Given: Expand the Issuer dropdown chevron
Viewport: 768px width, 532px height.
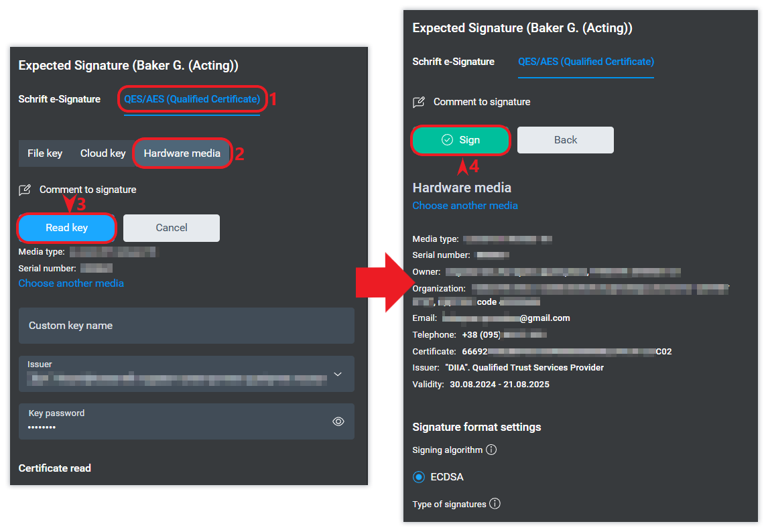Looking at the screenshot, I should coord(338,374).
